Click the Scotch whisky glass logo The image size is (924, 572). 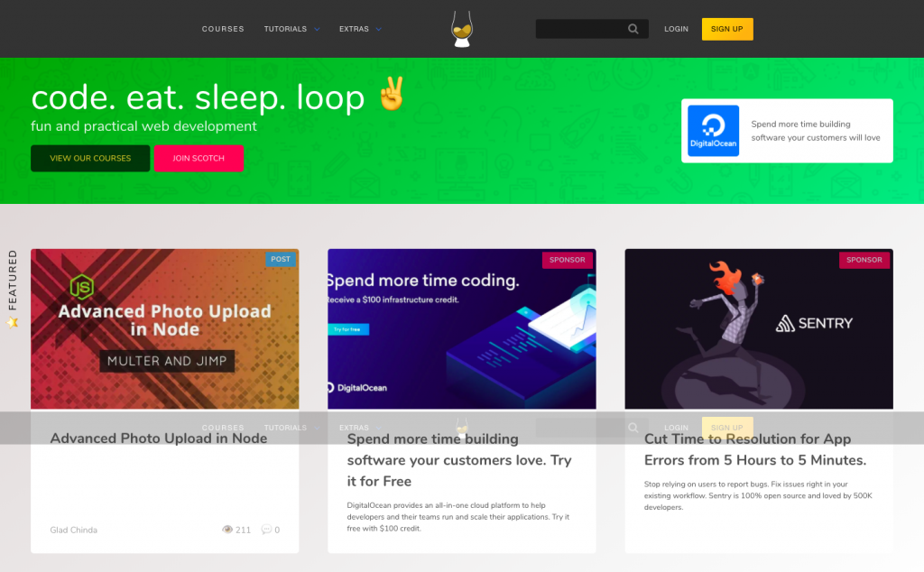coord(461,29)
